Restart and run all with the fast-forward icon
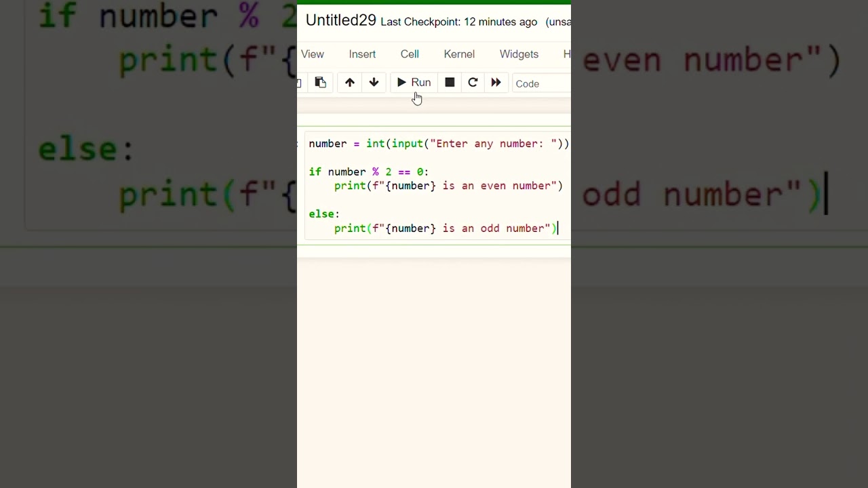This screenshot has width=868, height=488. coord(496,83)
